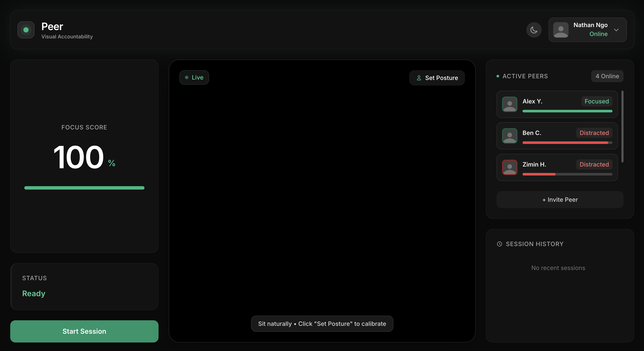Expand the user menu chevron
This screenshot has width=644, height=351.
(x=616, y=30)
